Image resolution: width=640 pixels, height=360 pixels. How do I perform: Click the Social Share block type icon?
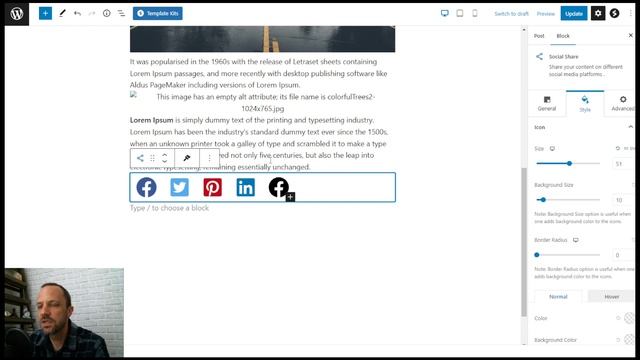(x=140, y=158)
